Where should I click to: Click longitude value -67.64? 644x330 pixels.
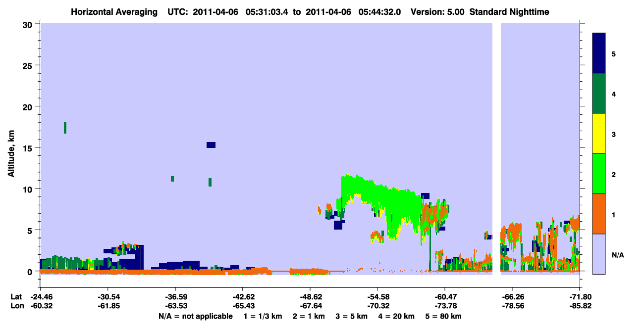tap(310, 306)
